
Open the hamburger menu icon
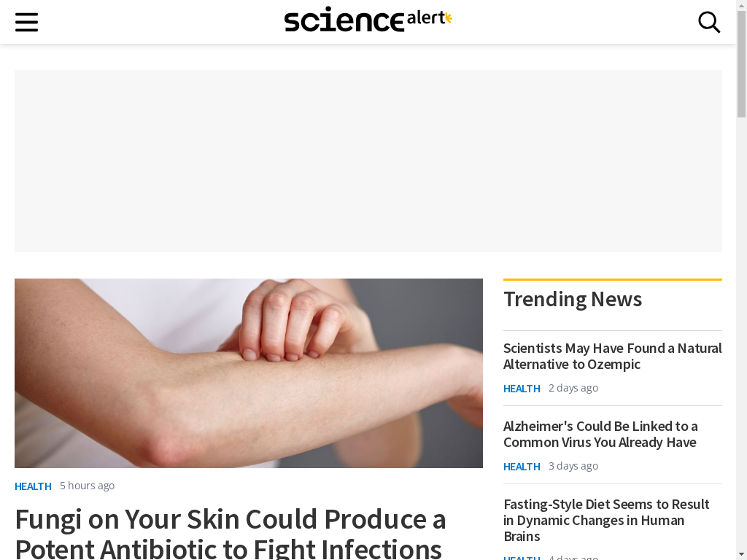tap(27, 22)
